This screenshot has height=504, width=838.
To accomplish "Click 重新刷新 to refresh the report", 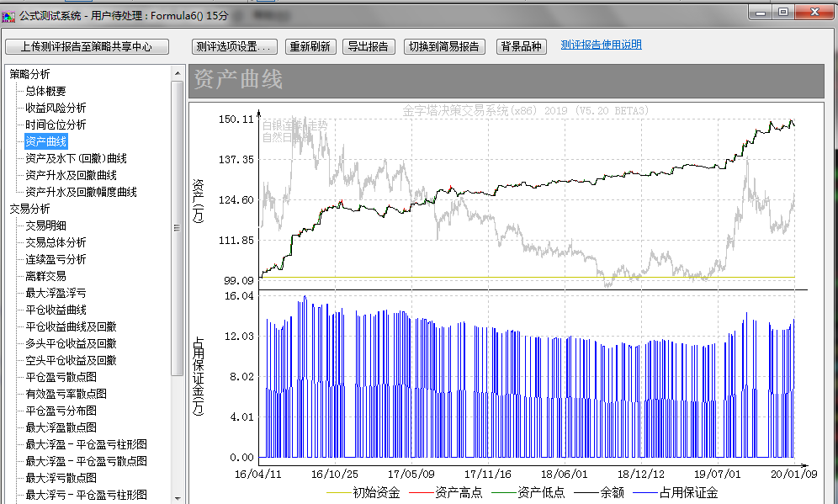I will (310, 47).
